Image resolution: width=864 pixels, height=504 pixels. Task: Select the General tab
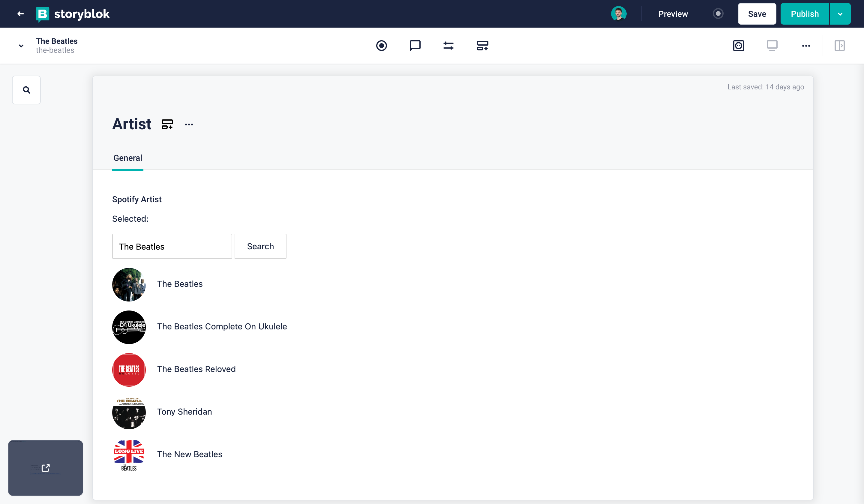point(127,158)
